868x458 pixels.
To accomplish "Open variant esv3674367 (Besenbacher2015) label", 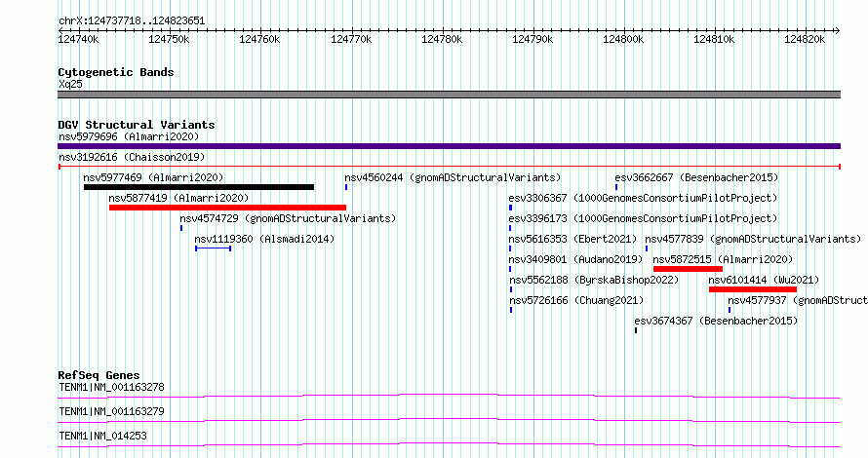I will (x=716, y=321).
